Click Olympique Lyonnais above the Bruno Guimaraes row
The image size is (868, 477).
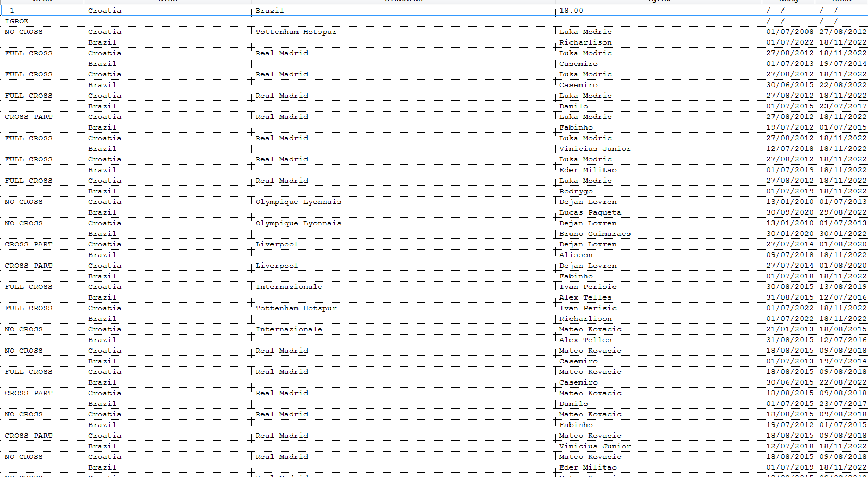(298, 223)
